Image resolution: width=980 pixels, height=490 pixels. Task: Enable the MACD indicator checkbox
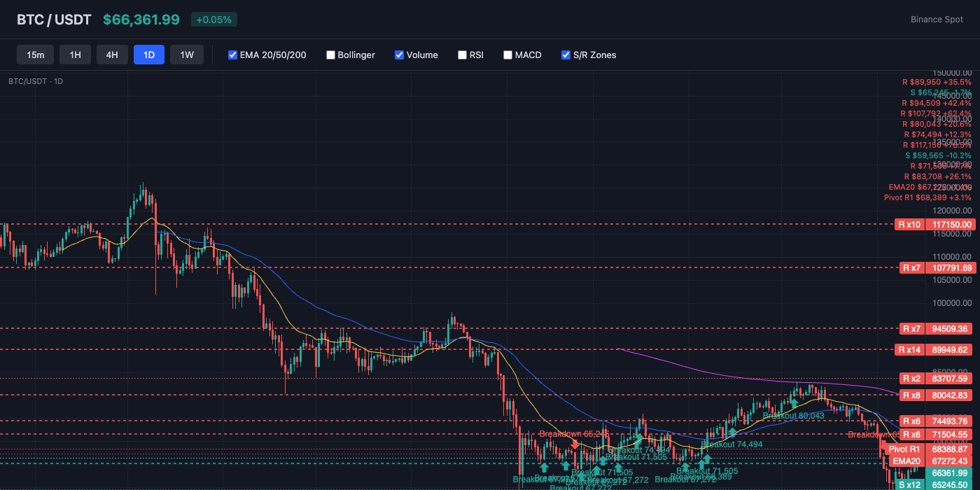click(x=507, y=55)
